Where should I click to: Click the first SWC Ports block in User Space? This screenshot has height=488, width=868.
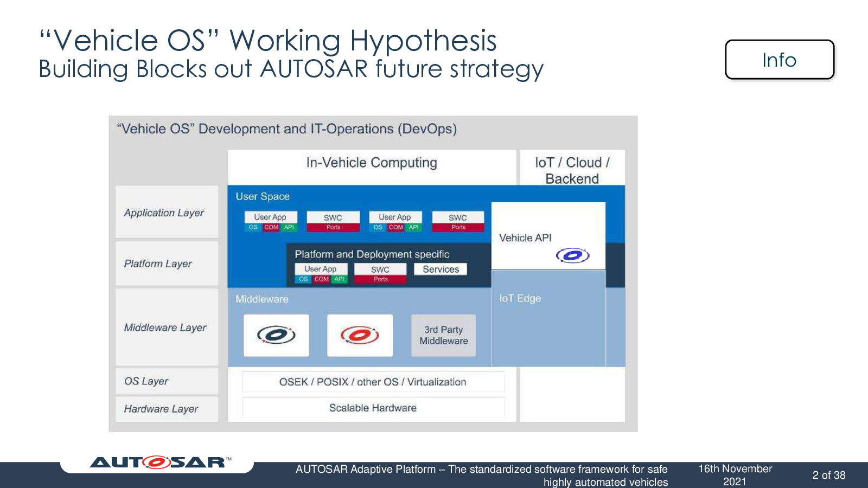pos(333,221)
